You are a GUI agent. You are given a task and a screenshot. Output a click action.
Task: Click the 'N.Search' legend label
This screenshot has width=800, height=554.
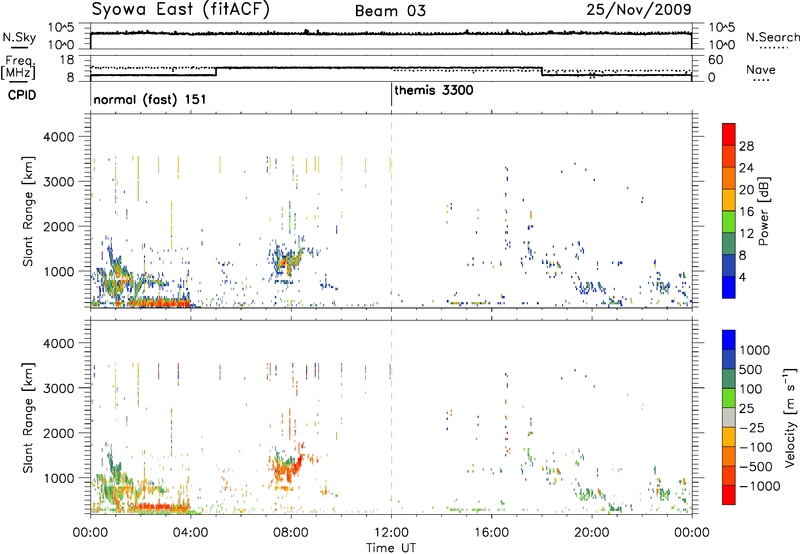pyautogui.click(x=772, y=37)
